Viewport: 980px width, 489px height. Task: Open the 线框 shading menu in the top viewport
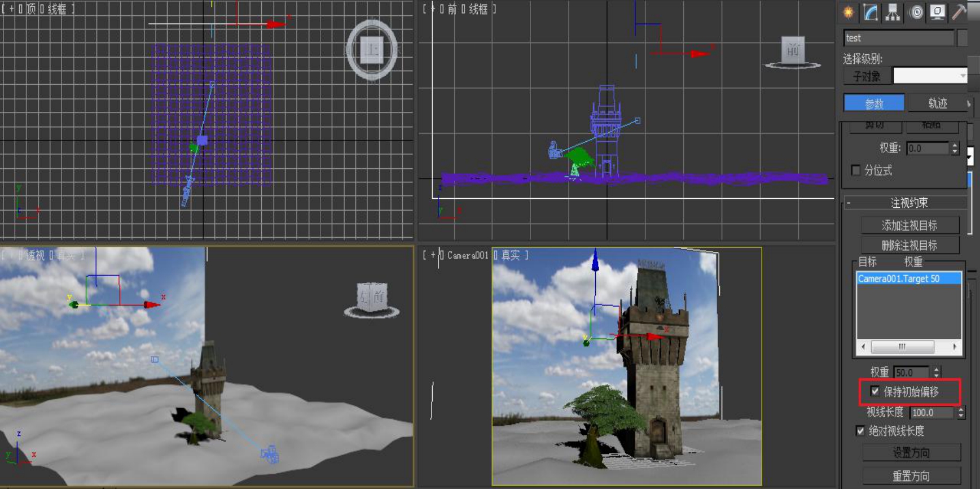(56, 9)
